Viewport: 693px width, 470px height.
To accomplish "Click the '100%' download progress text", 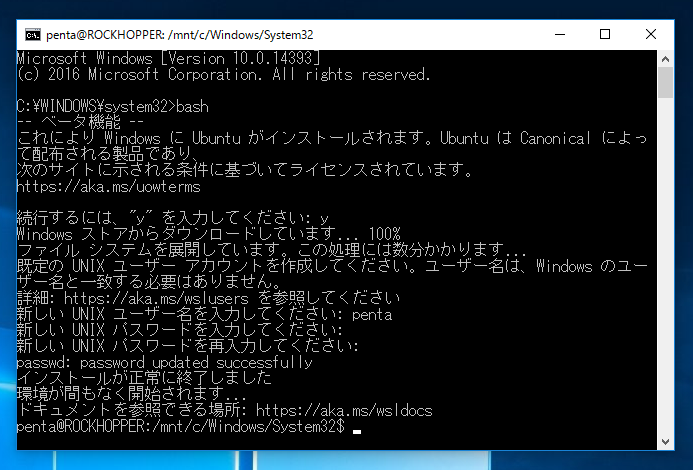I will click(385, 234).
